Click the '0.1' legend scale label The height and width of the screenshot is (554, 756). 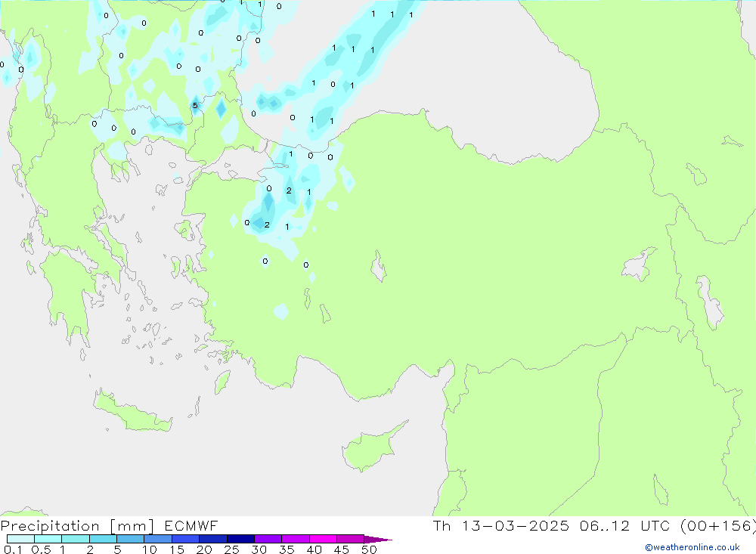click(x=13, y=549)
